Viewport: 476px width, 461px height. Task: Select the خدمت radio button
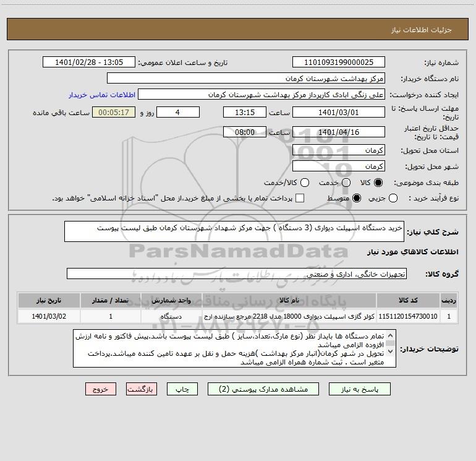(346, 183)
